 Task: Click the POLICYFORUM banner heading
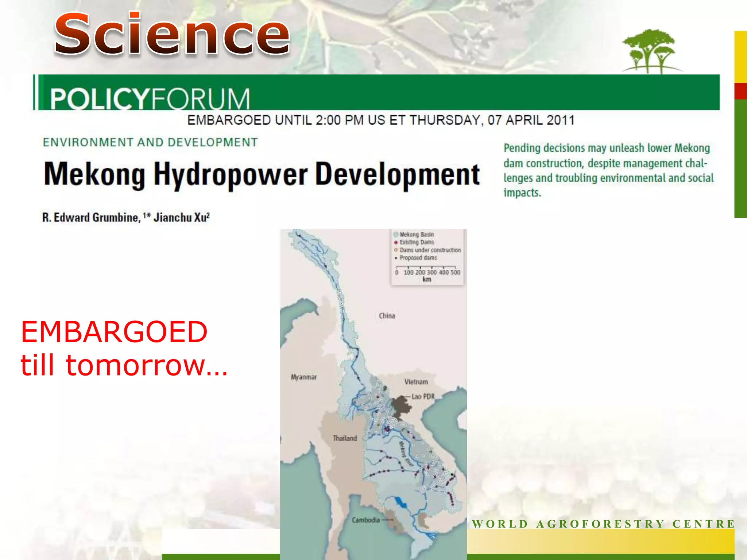coord(150,99)
